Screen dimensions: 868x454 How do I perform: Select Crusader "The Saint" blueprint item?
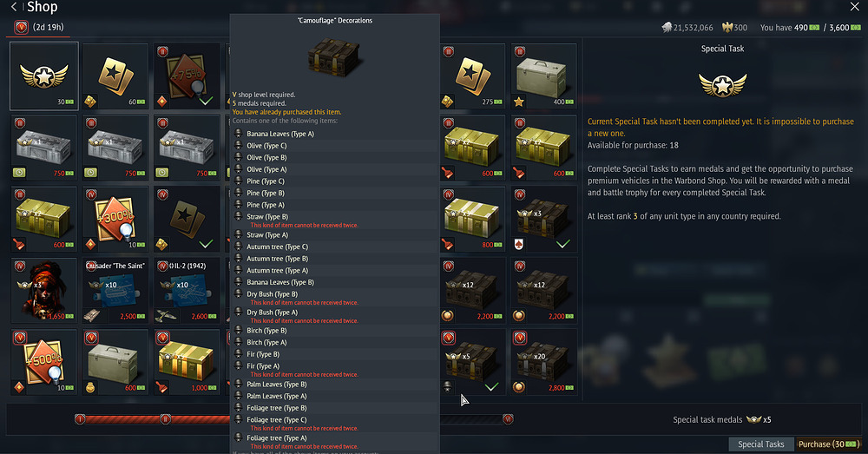coord(115,291)
